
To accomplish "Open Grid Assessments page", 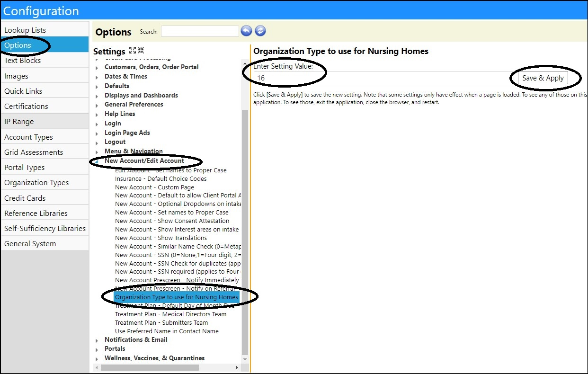I will [x=45, y=152].
